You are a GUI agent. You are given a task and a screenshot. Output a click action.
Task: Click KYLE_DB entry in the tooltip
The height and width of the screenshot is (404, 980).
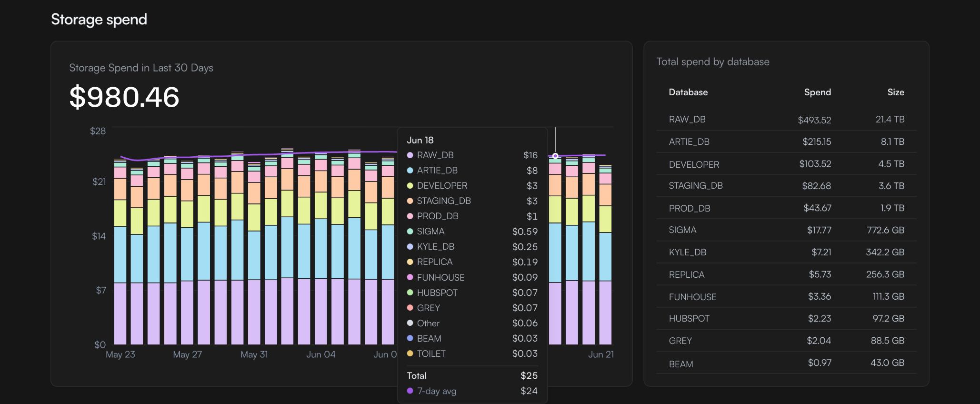coord(472,247)
